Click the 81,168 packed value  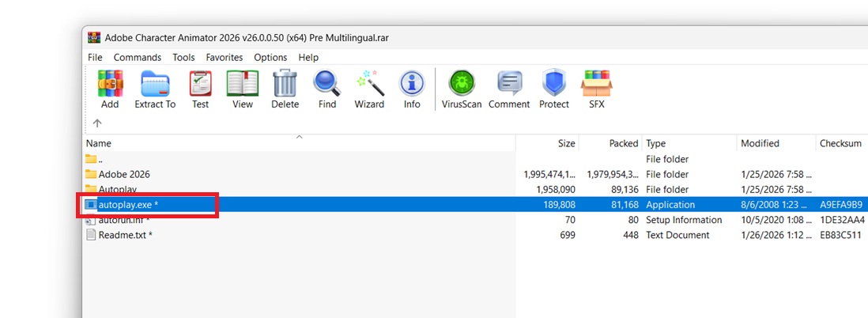click(x=625, y=204)
